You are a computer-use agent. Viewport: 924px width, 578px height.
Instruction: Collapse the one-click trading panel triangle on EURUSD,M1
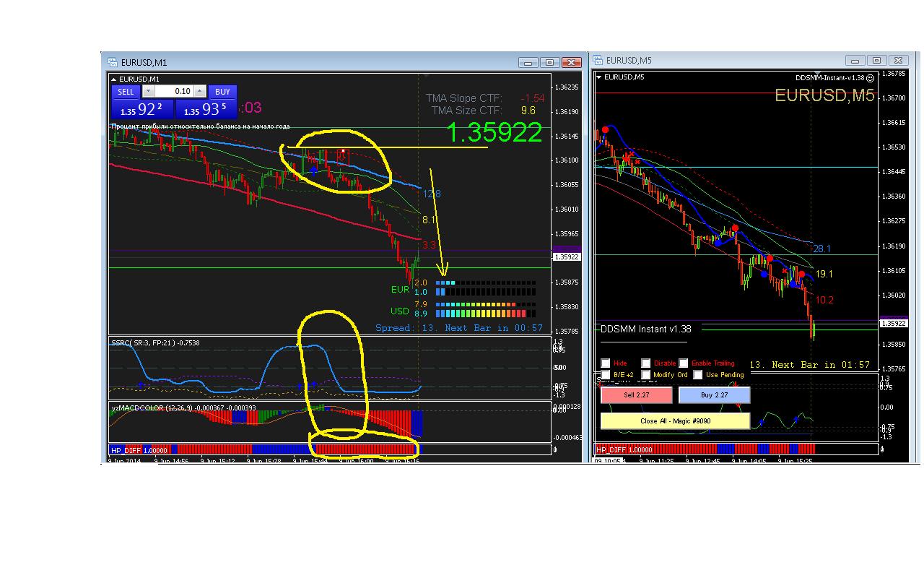(x=114, y=79)
